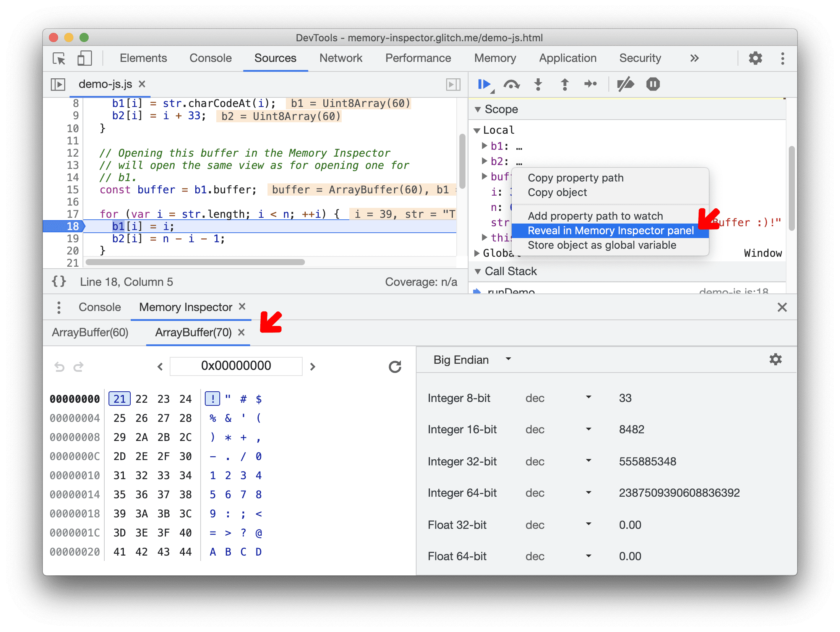Select 'Reveal in Memory Inspector panel' menu item
Image resolution: width=840 pixels, height=632 pixels.
[612, 230]
